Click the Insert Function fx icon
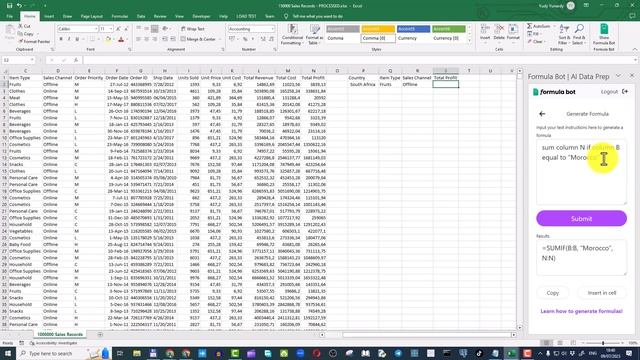Viewport: 640px width, 360px height. tap(76, 60)
